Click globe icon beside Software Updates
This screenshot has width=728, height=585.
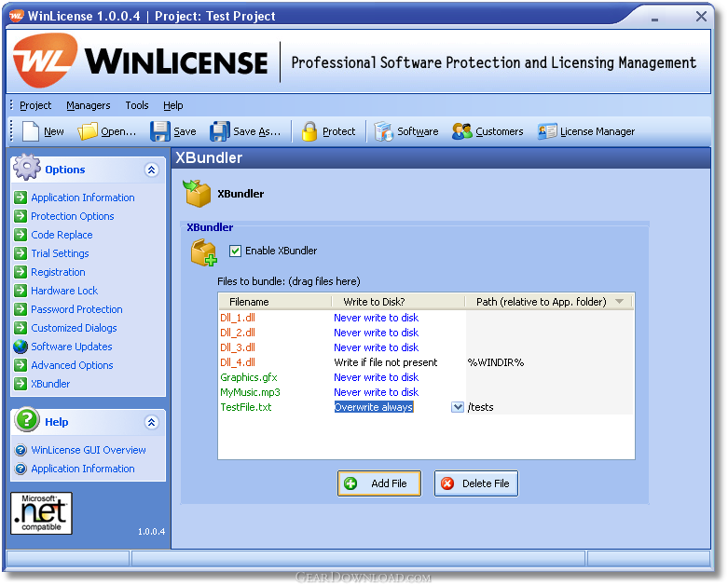pyautogui.click(x=21, y=347)
